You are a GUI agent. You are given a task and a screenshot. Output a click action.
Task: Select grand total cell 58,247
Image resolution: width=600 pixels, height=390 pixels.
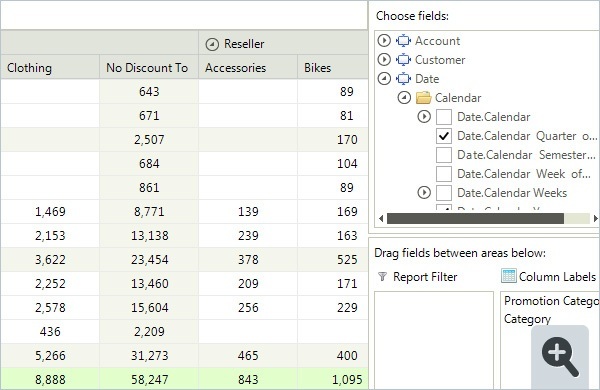(x=149, y=379)
